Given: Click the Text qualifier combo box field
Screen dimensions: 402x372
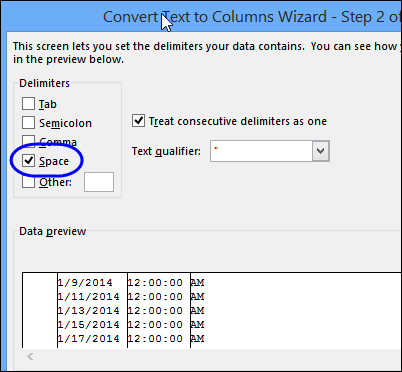Looking at the screenshot, I should 270,151.
